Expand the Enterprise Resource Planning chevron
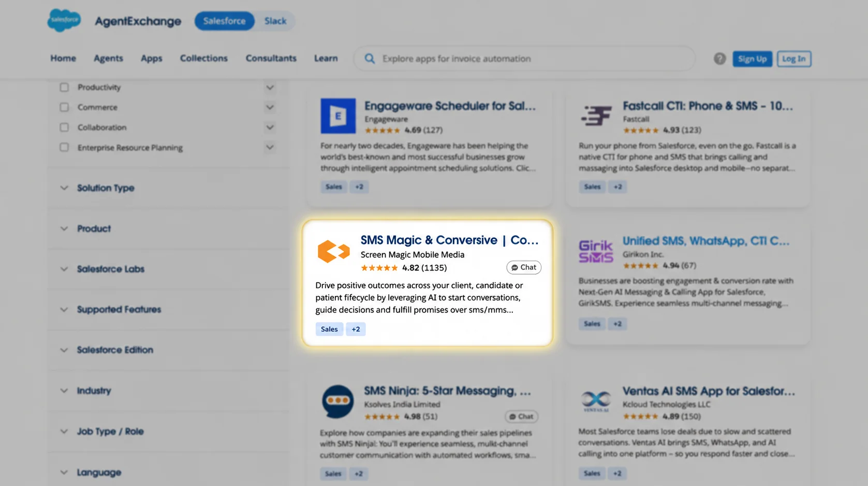This screenshot has height=486, width=868. 270,148
